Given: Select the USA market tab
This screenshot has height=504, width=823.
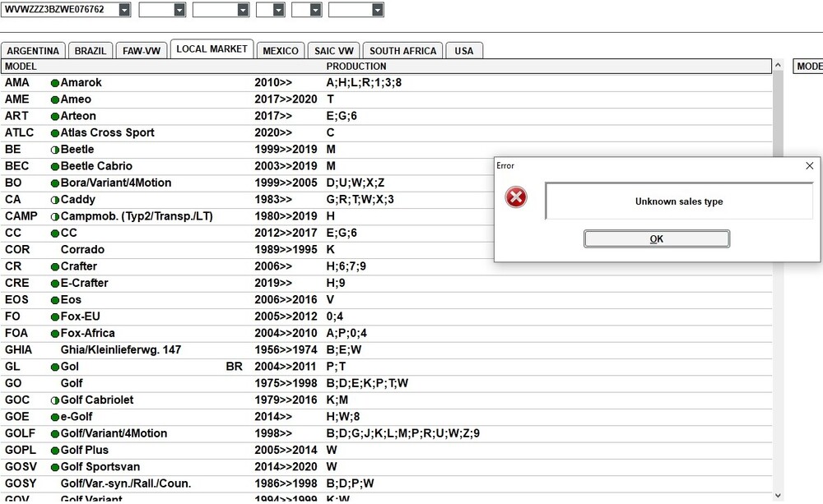Looking at the screenshot, I should coord(464,51).
